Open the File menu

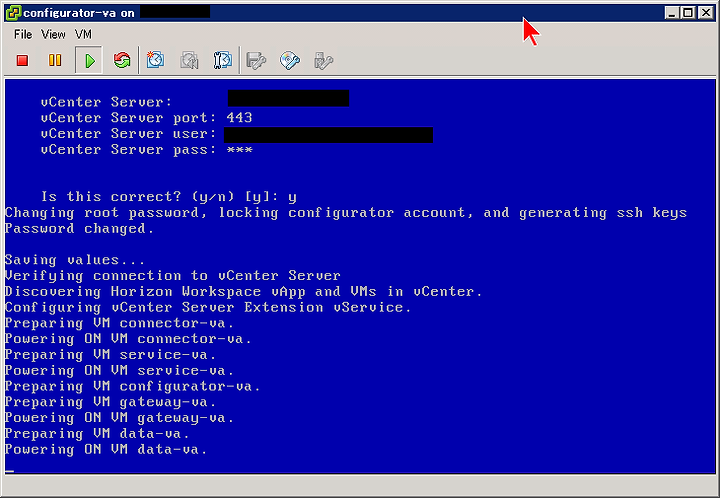tap(23, 34)
